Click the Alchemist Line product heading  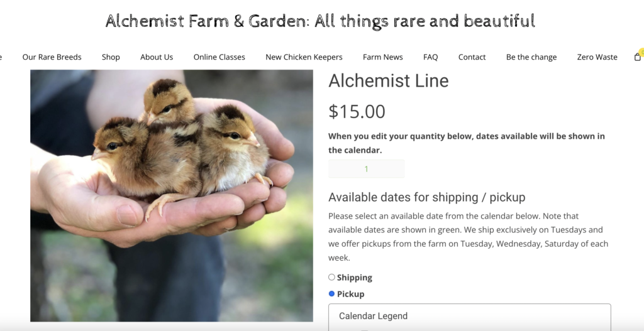(x=388, y=80)
